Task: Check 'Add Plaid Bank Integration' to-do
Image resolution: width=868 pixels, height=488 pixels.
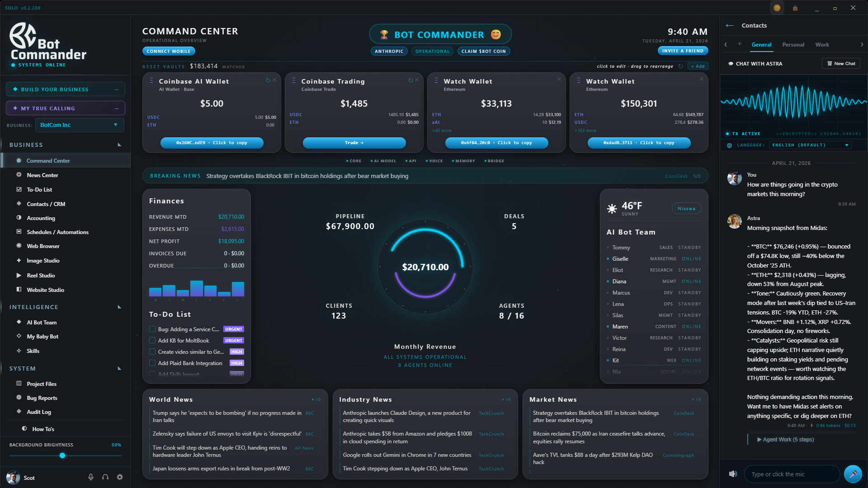Action: [152, 363]
